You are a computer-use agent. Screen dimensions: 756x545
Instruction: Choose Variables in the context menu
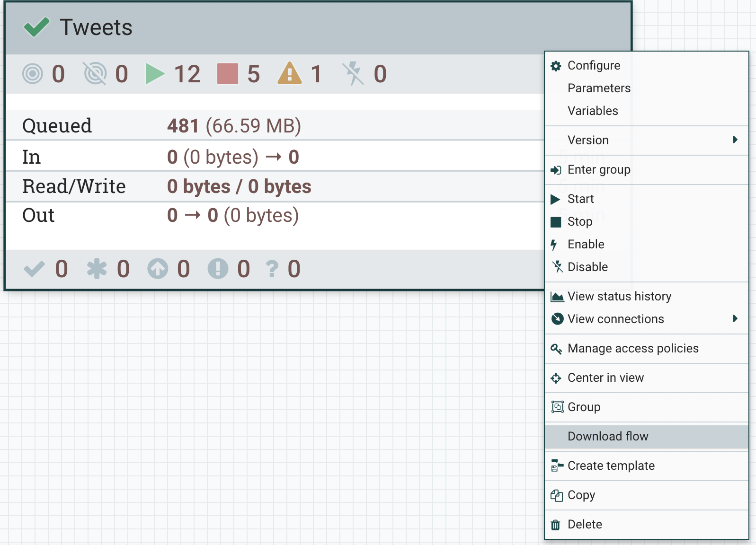[646, 111]
